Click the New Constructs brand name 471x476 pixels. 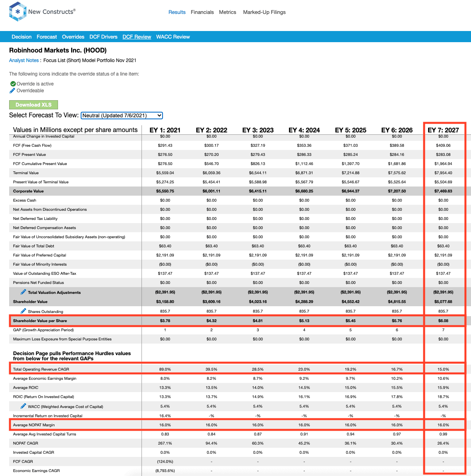pos(52,12)
